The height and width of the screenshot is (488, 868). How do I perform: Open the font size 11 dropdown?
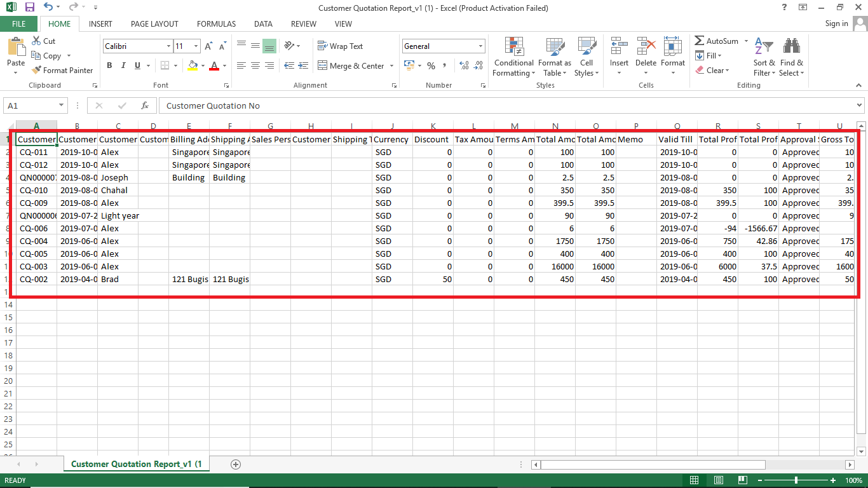(196, 46)
